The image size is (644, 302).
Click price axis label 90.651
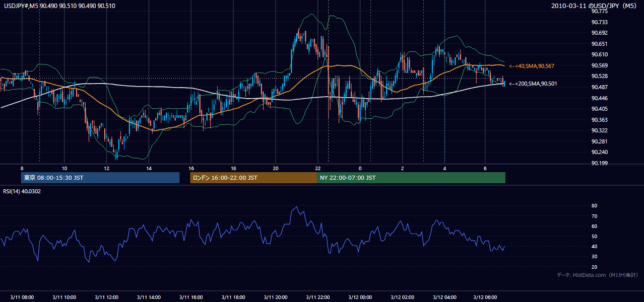tap(600, 44)
